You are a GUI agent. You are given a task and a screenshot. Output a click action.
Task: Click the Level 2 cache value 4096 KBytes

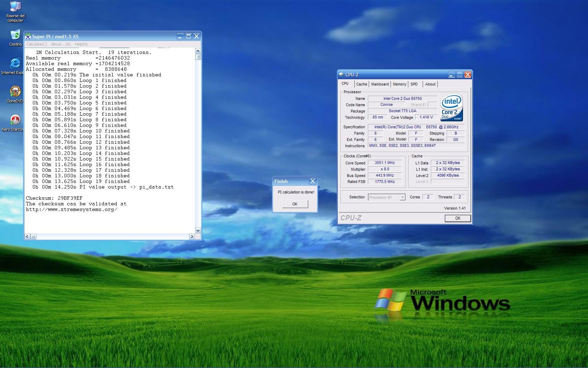pos(448,176)
